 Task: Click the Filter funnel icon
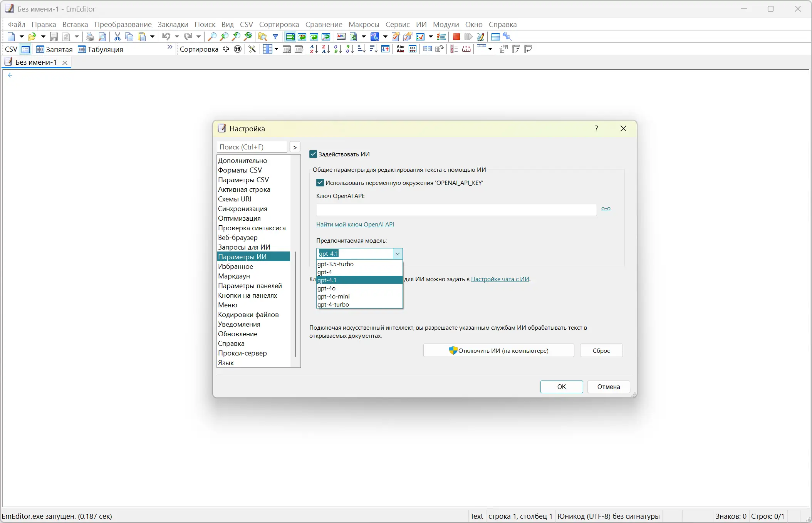pos(275,37)
